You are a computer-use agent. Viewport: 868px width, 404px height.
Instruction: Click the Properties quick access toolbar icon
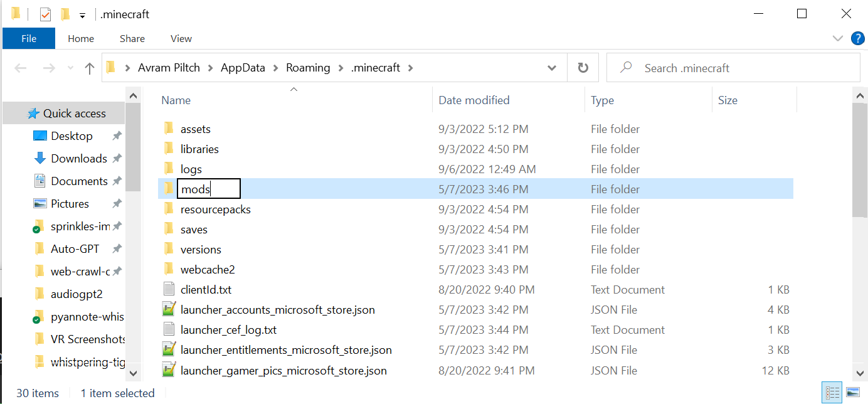click(45, 14)
